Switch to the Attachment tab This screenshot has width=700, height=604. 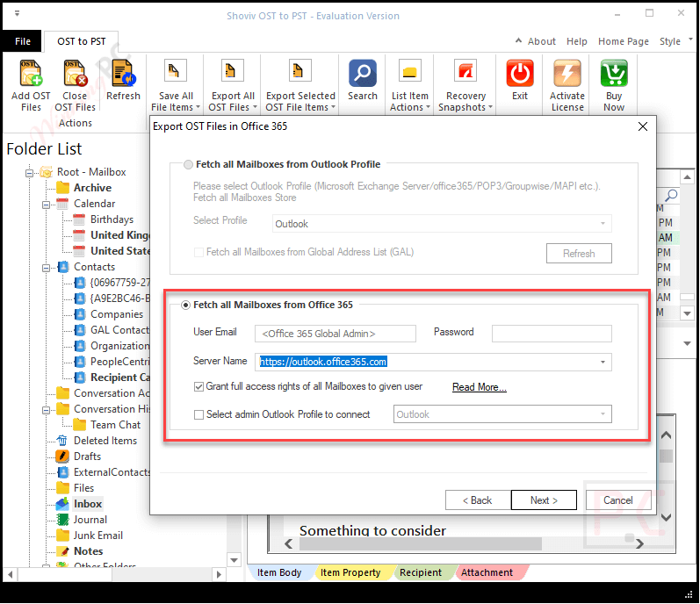487,572
